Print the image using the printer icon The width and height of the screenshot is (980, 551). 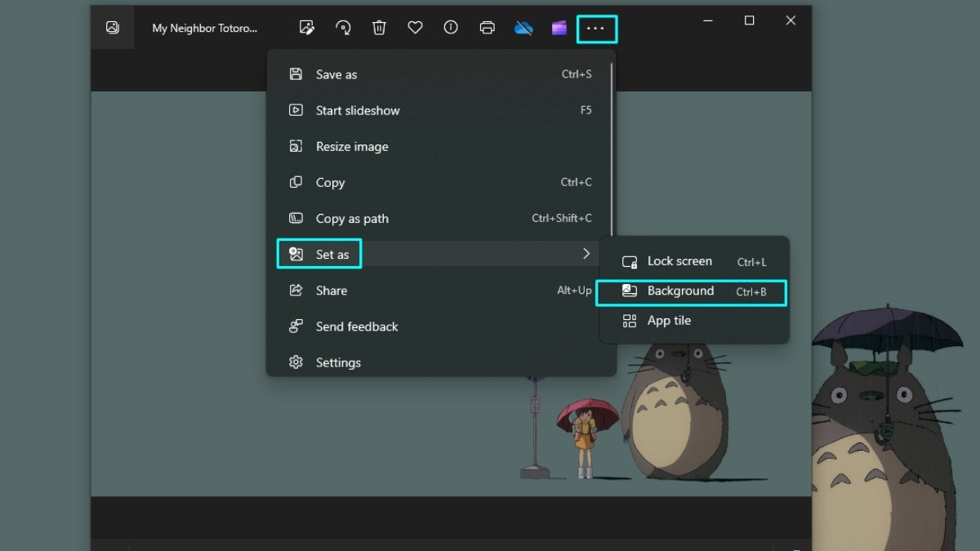click(x=487, y=28)
